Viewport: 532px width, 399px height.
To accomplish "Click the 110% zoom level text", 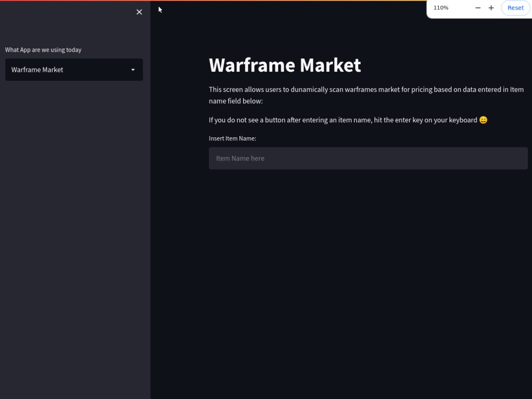I will point(440,8).
